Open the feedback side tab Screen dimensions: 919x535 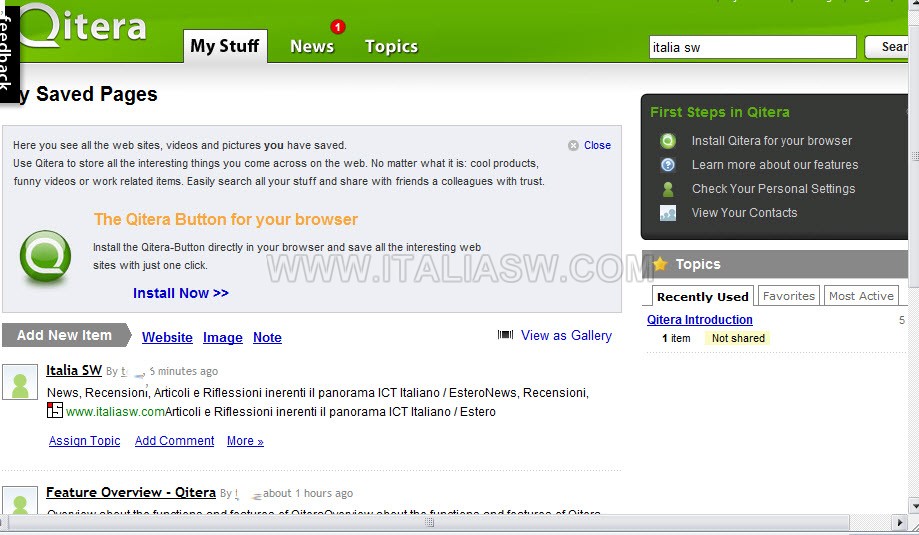pyautogui.click(x=8, y=53)
